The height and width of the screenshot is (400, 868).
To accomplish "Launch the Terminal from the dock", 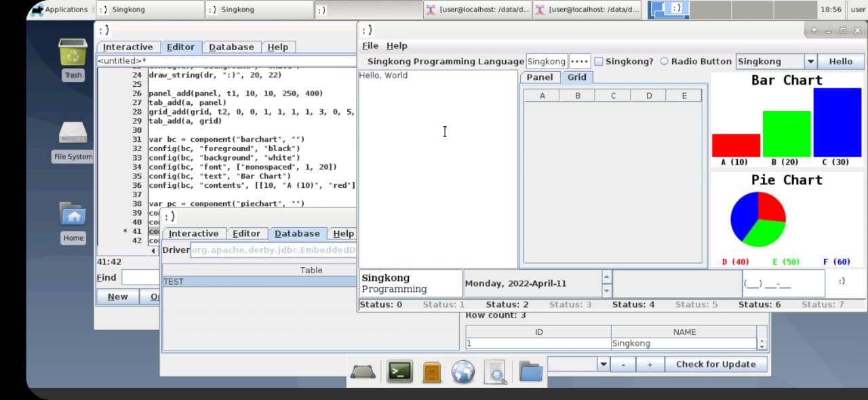I will click(399, 372).
